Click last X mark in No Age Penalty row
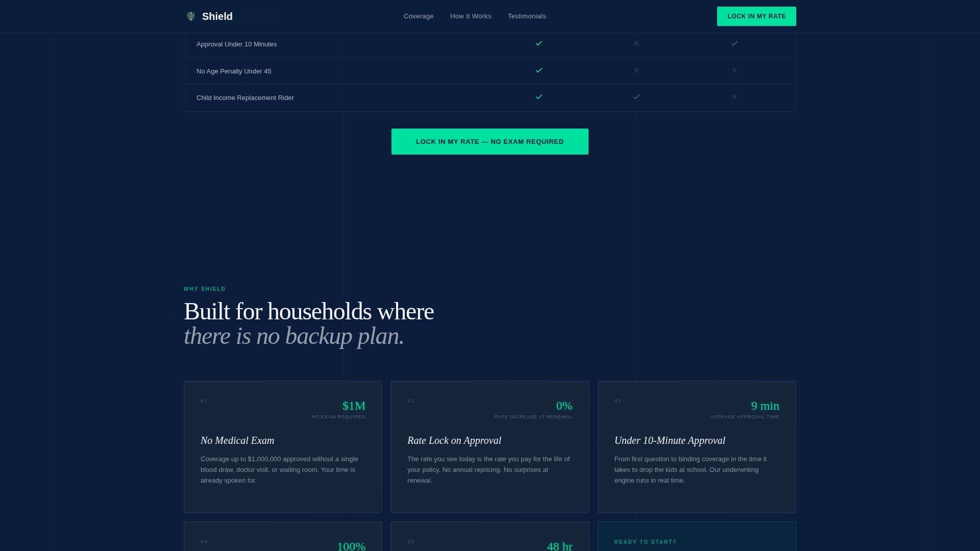Image resolution: width=980 pixels, height=551 pixels. (x=734, y=71)
